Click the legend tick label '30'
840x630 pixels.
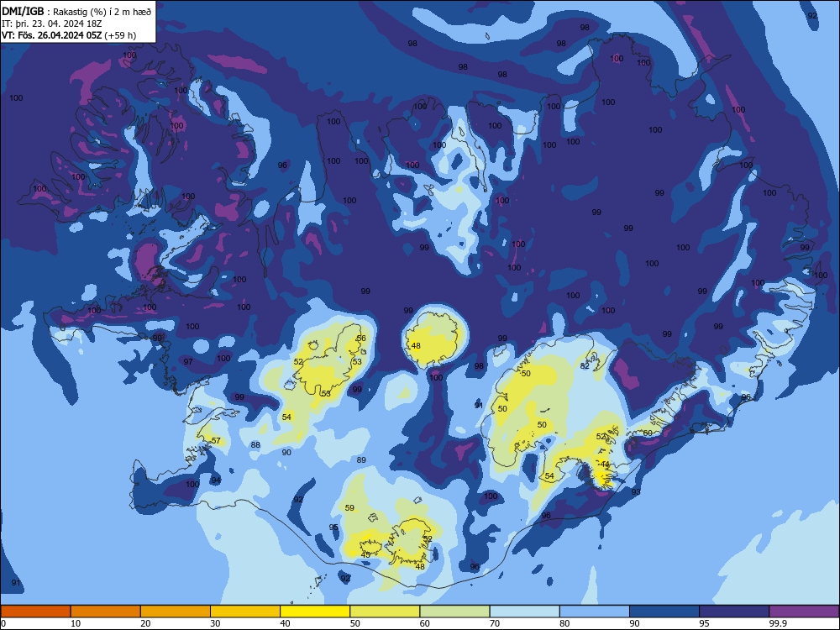point(215,623)
